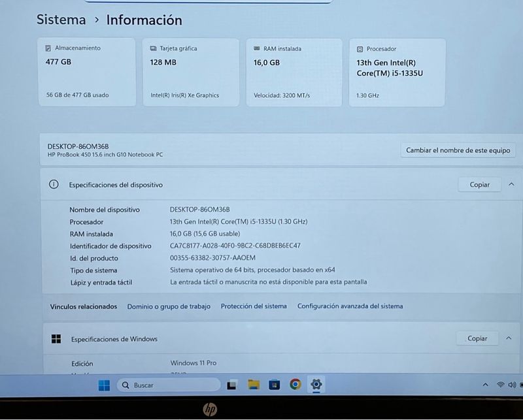Collapse the Especificaciones del dispositivo section

pyautogui.click(x=511, y=184)
